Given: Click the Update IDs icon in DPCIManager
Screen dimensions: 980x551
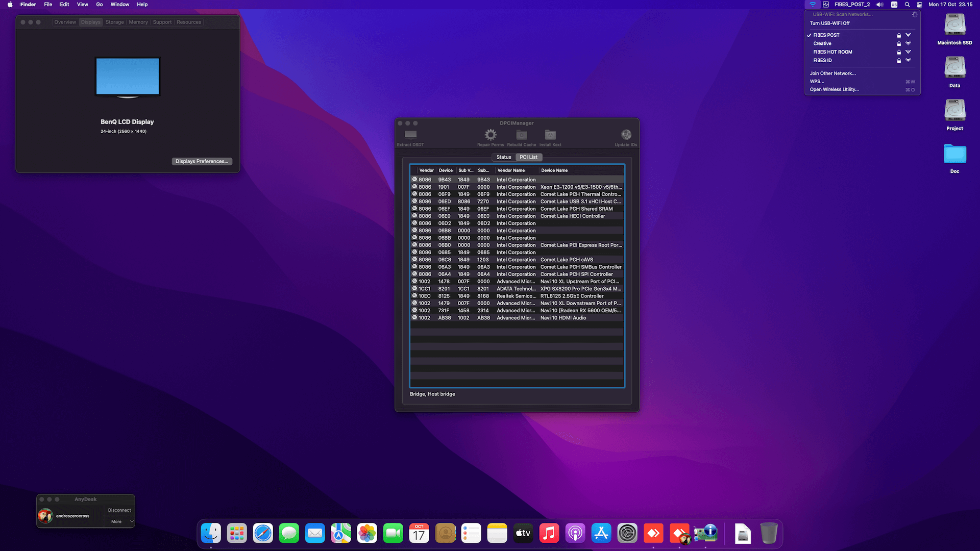Looking at the screenshot, I should tap(626, 135).
